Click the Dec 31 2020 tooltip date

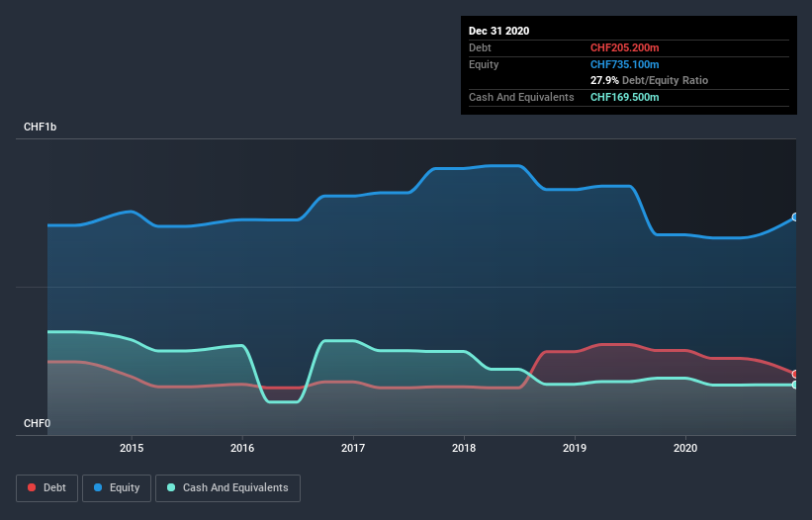[x=498, y=31]
